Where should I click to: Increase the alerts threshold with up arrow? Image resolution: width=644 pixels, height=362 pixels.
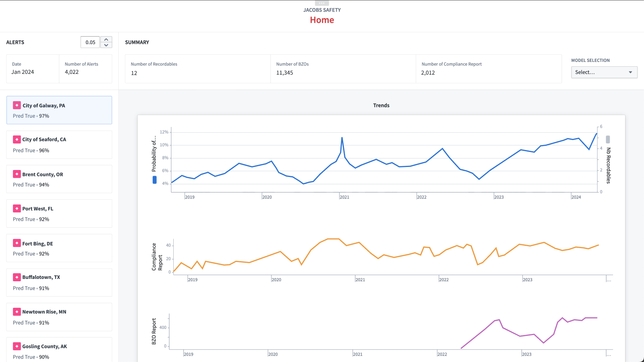[106, 40]
